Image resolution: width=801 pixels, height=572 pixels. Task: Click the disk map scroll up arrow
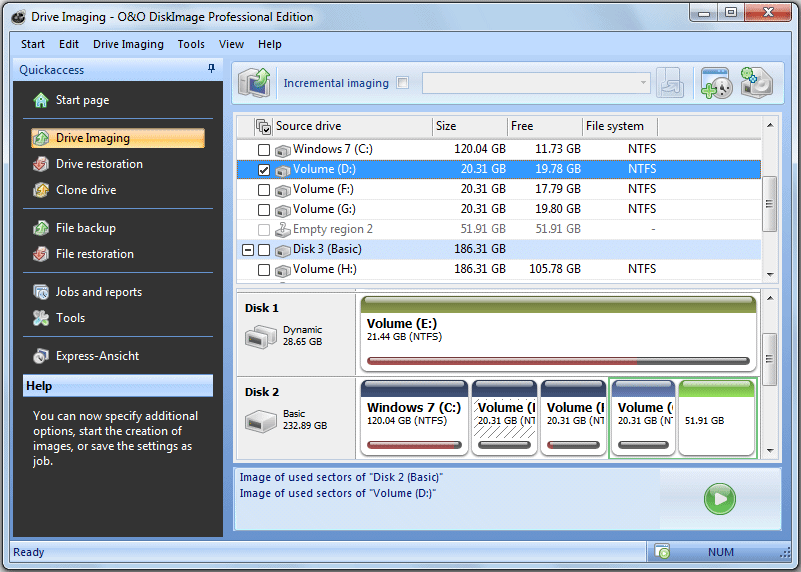point(770,298)
